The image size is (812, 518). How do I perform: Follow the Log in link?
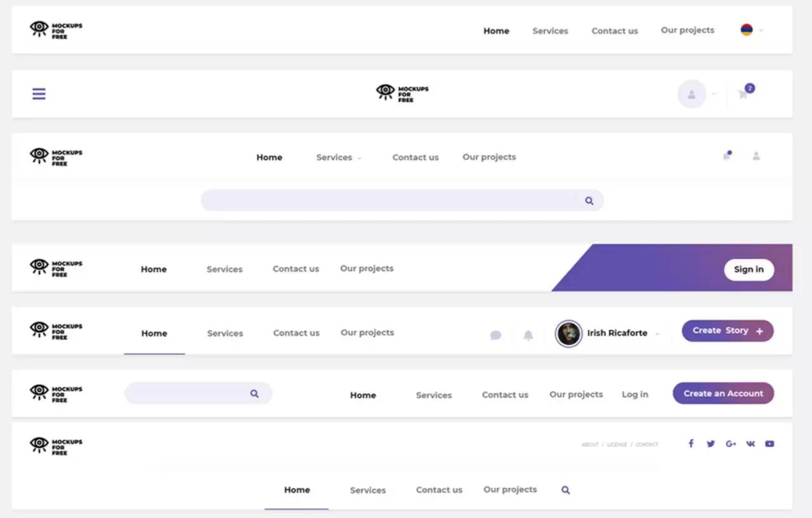634,394
